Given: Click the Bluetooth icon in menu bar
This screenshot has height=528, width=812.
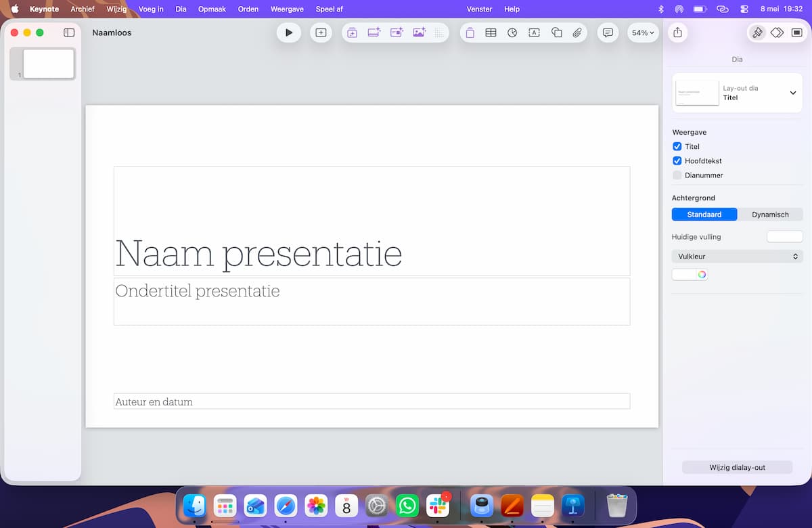Looking at the screenshot, I should 661,9.
